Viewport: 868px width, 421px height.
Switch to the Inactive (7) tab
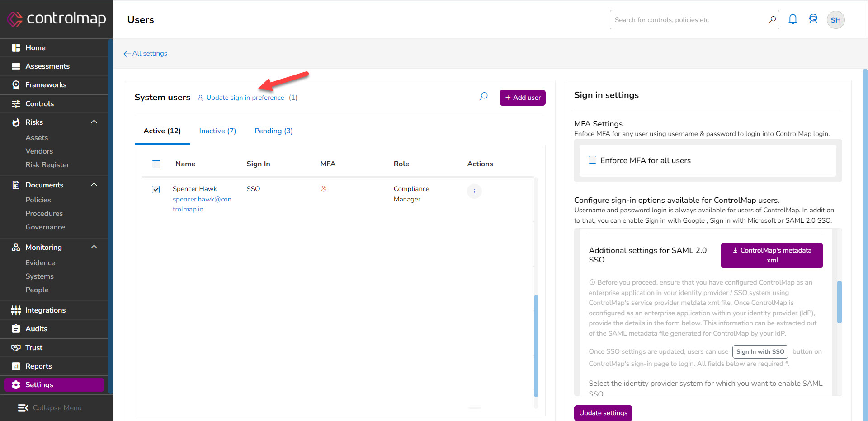point(217,131)
